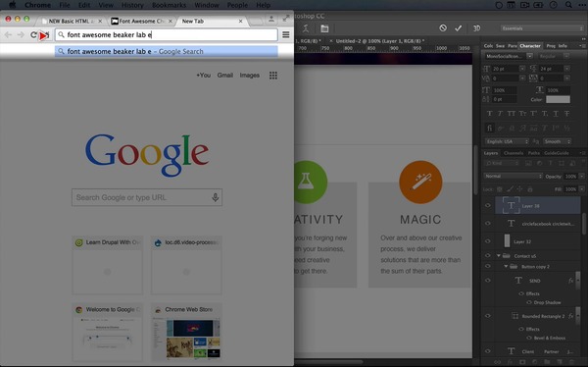588x367 pixels.
Task: Hide the circlefacebook text layer via its eye icon
Action: pyautogui.click(x=488, y=224)
